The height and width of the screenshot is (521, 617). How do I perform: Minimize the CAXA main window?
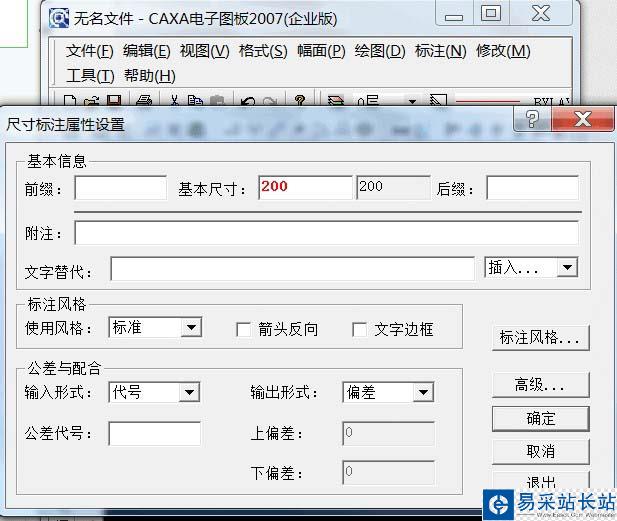[454, 15]
